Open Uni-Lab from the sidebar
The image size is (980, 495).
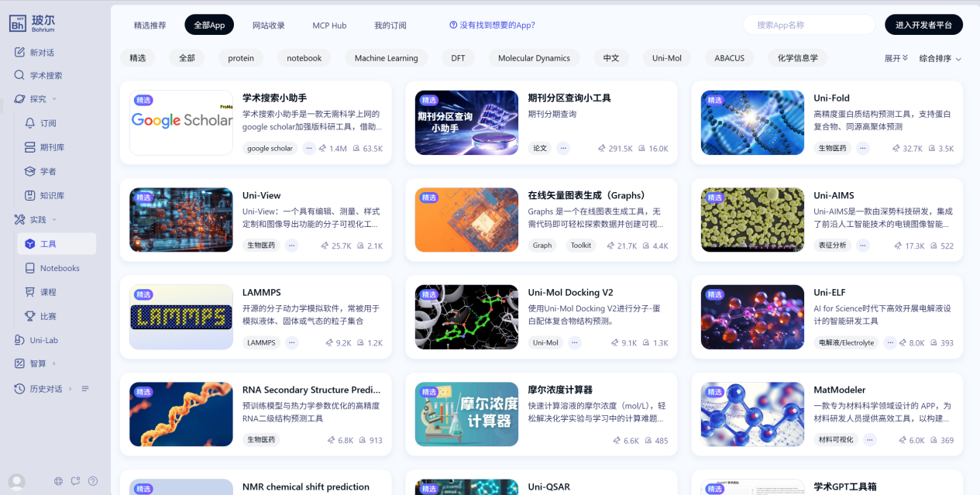coord(43,340)
